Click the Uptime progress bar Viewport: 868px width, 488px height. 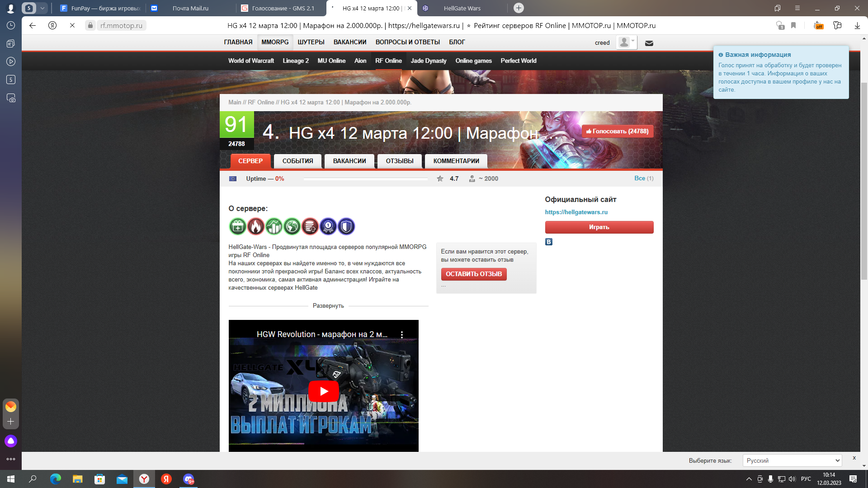[x=365, y=179]
